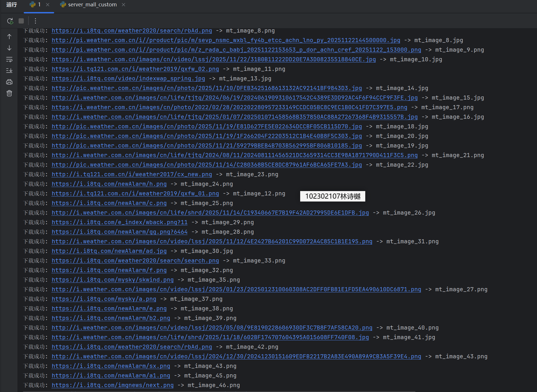Close the run tab named 1
Image resolution: width=537 pixels, height=392 pixels.
(x=48, y=5)
